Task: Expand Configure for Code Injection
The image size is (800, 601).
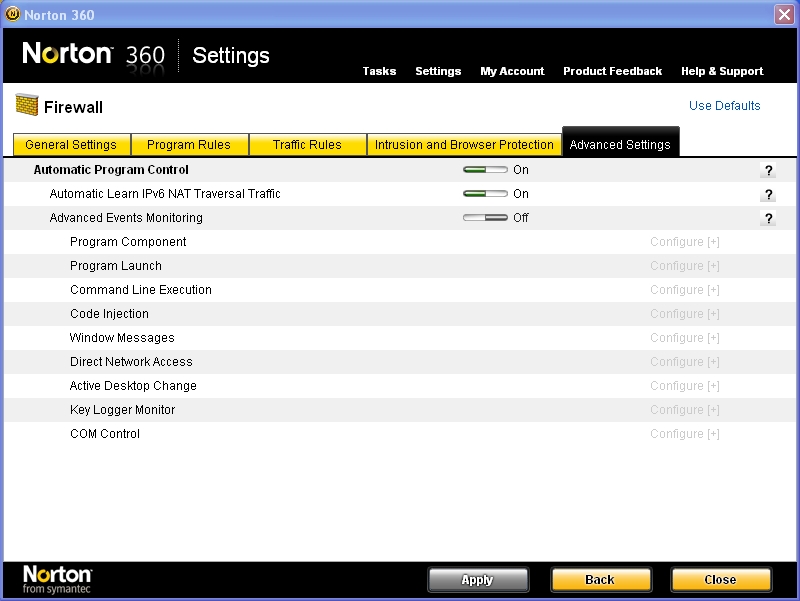Action: [x=685, y=314]
